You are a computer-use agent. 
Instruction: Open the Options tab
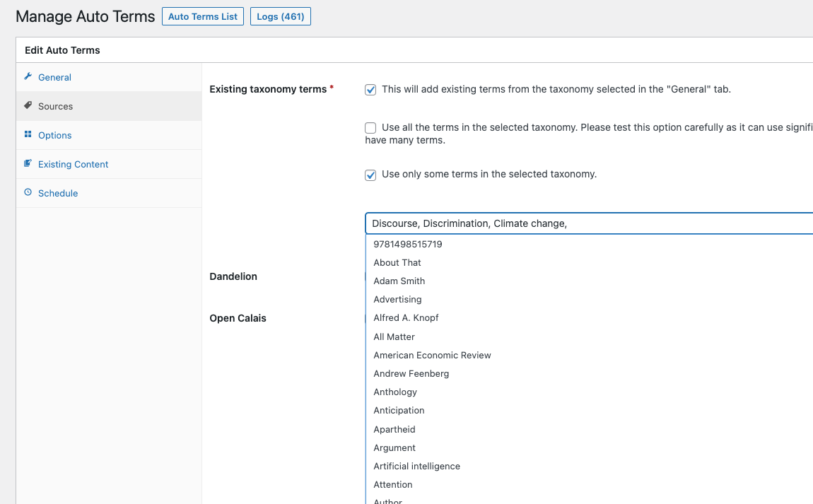click(x=55, y=135)
